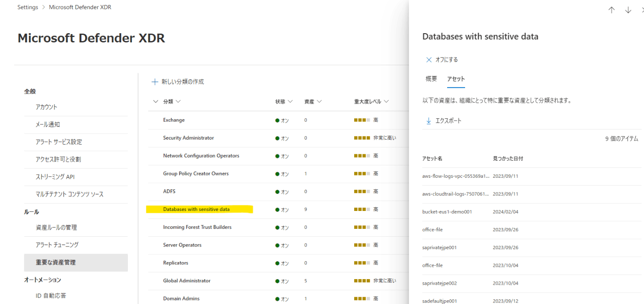Open the Exchange classification row
The width and height of the screenshot is (644, 304).
click(174, 120)
